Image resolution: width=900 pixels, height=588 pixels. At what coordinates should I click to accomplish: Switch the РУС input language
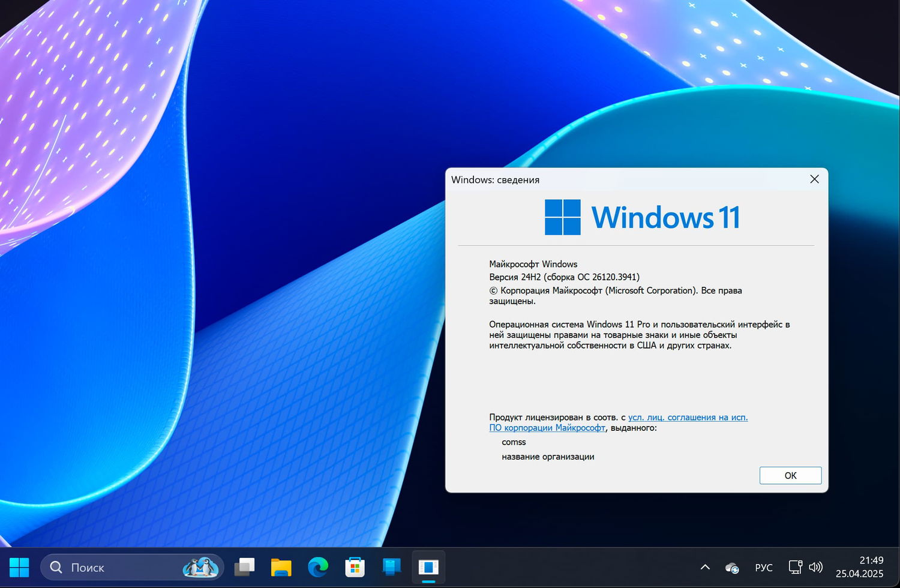[763, 567]
